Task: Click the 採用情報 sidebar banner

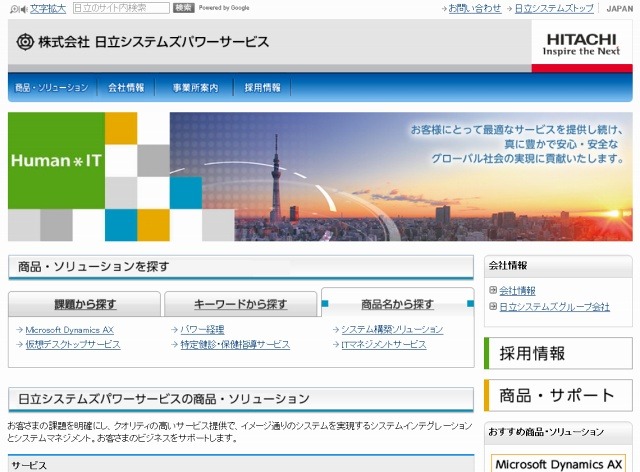Action: pyautogui.click(x=558, y=354)
